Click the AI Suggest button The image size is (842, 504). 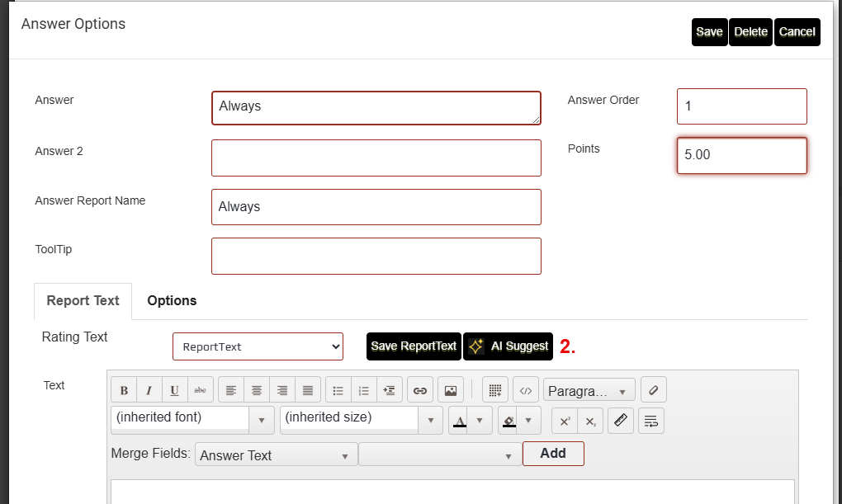click(x=509, y=346)
